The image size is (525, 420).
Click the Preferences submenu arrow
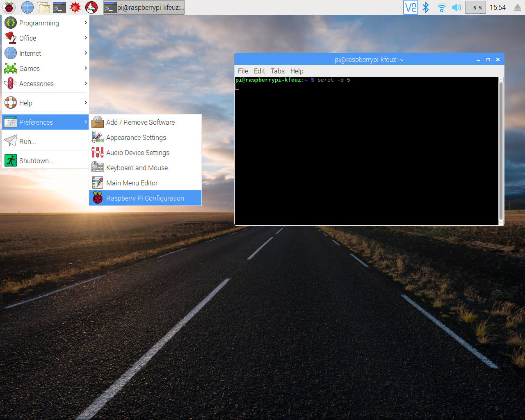click(85, 122)
